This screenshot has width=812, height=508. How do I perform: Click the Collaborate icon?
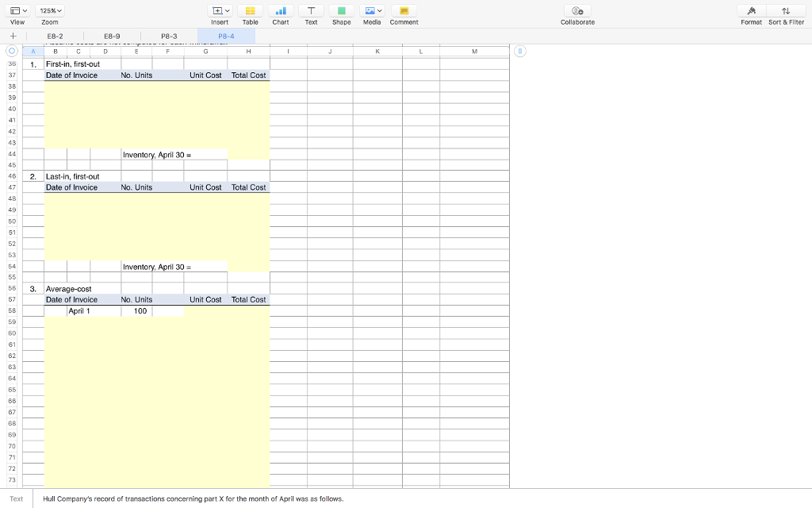pos(577,10)
